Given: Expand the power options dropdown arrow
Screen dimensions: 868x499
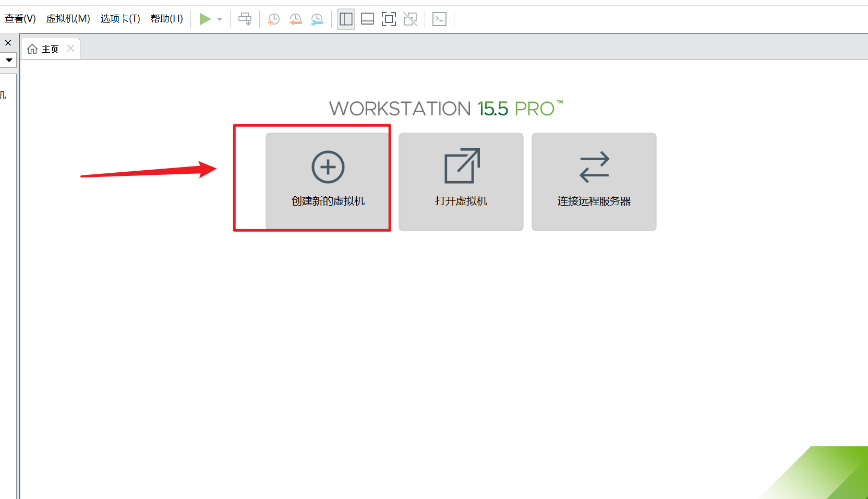Looking at the screenshot, I should pyautogui.click(x=220, y=19).
